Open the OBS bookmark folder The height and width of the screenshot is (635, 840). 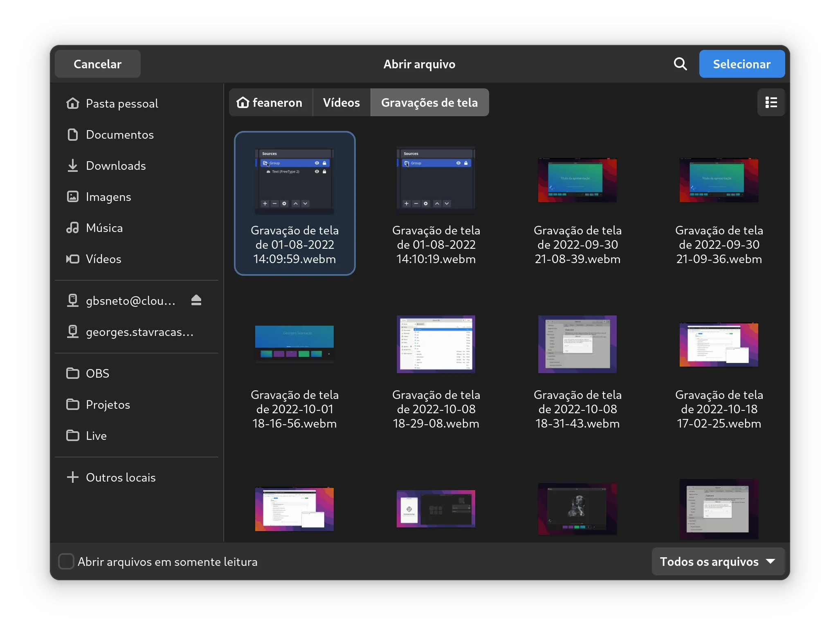pos(97,374)
